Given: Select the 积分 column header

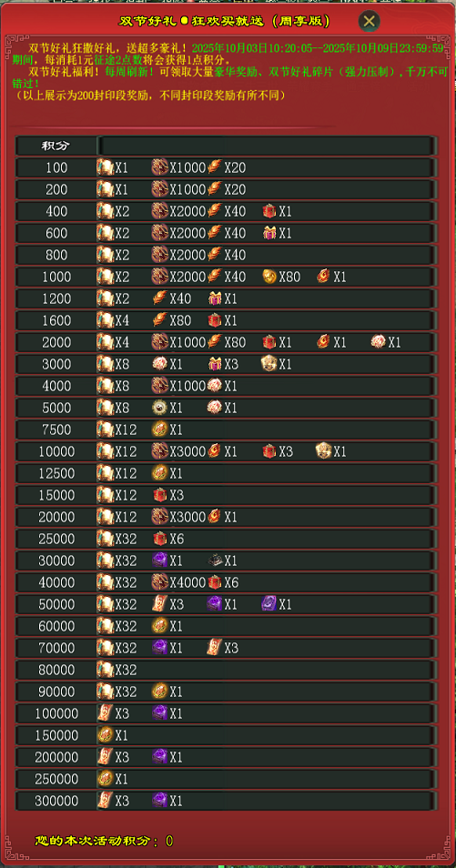Looking at the screenshot, I should click(x=56, y=146).
